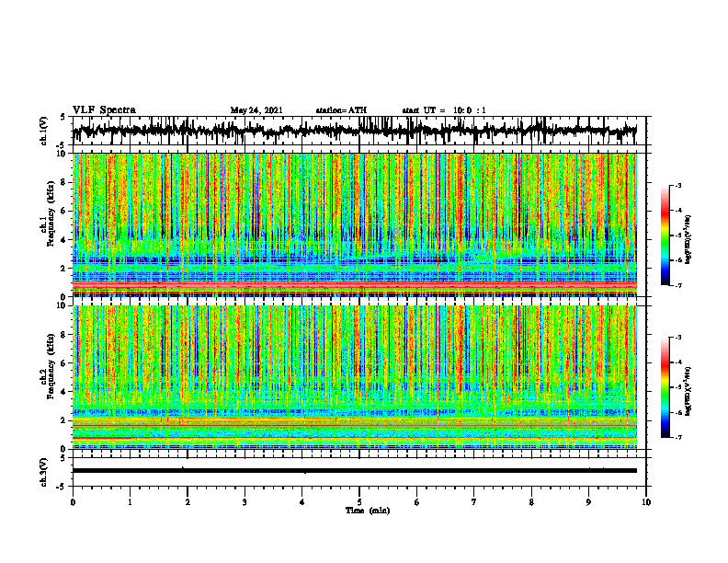Viewport: 728px width, 563px height.
Task: Click the 8 kHz tick on ch.1 frequency axis
Action: 63,182
